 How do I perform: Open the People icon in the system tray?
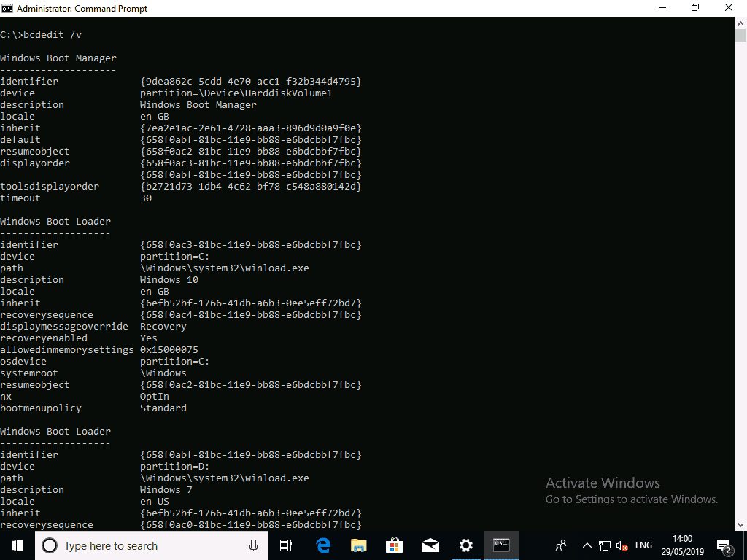(560, 545)
